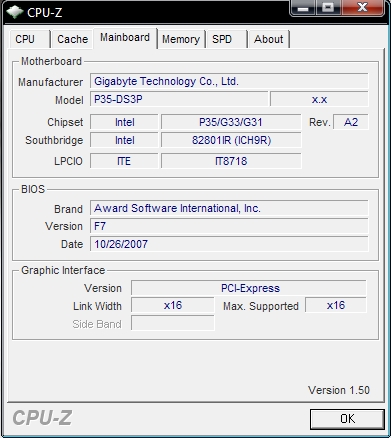Viewport: 391px width, 438px height.
Task: Click the BIOS Version value F7
Action: point(229,226)
